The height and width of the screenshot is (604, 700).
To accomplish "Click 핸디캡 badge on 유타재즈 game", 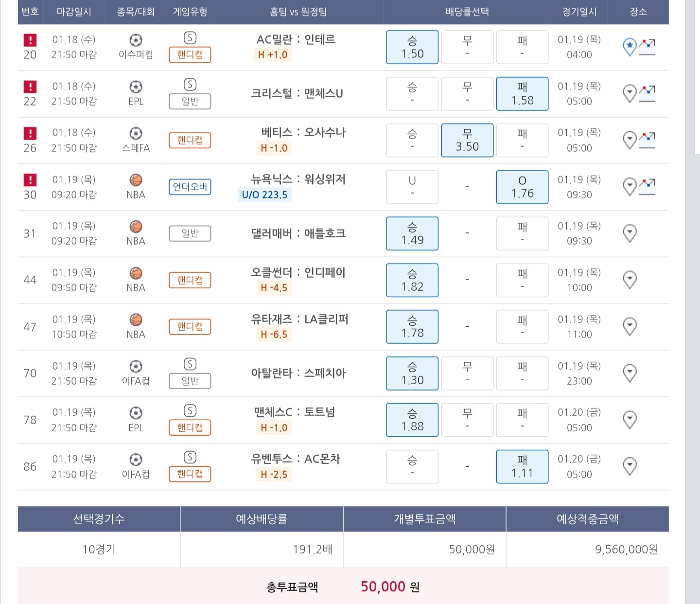I will click(190, 327).
